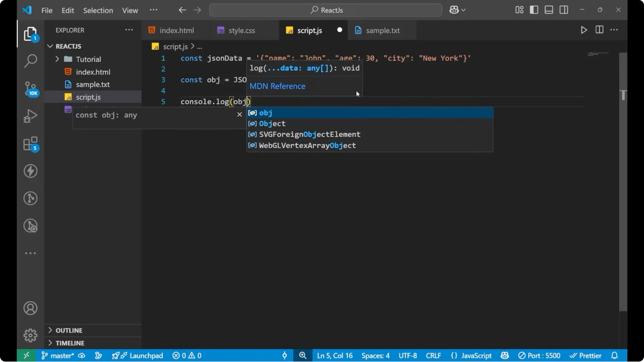Select Prettier in the status bar
644x362 pixels.
pos(586,355)
